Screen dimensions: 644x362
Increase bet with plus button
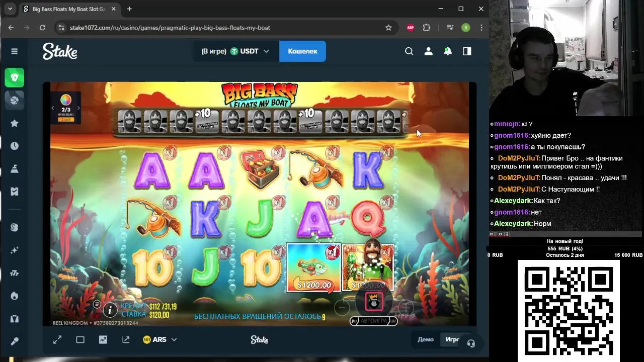(406, 307)
